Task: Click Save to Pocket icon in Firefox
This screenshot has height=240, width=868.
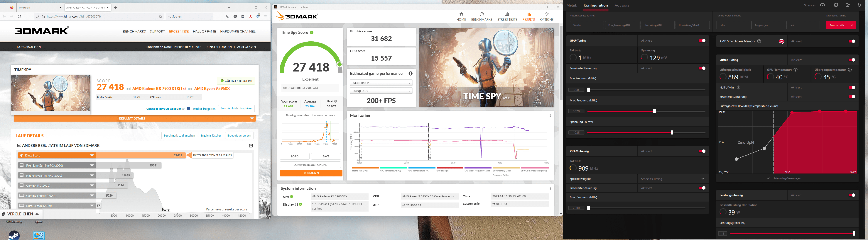Action: (228, 16)
